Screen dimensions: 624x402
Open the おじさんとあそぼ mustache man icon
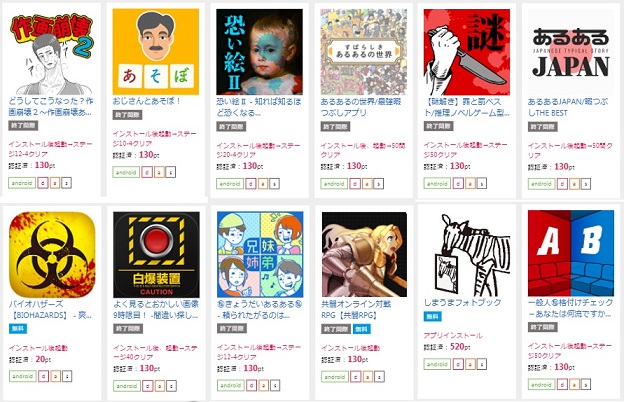pos(156,52)
